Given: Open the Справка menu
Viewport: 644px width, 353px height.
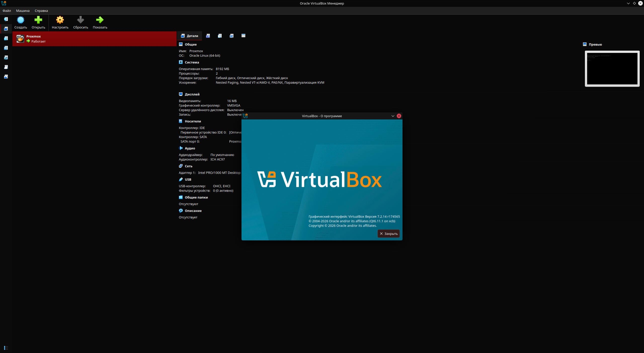Looking at the screenshot, I should click(x=41, y=11).
